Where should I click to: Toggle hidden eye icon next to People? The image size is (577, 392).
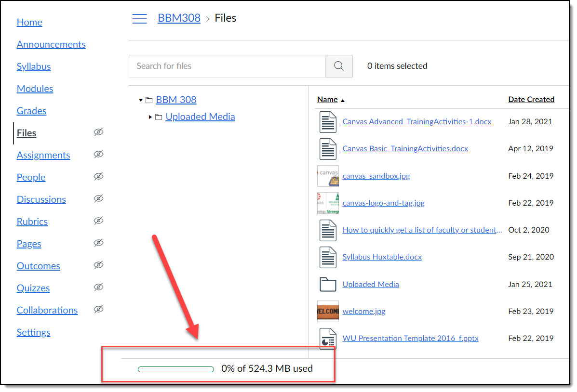tap(98, 176)
